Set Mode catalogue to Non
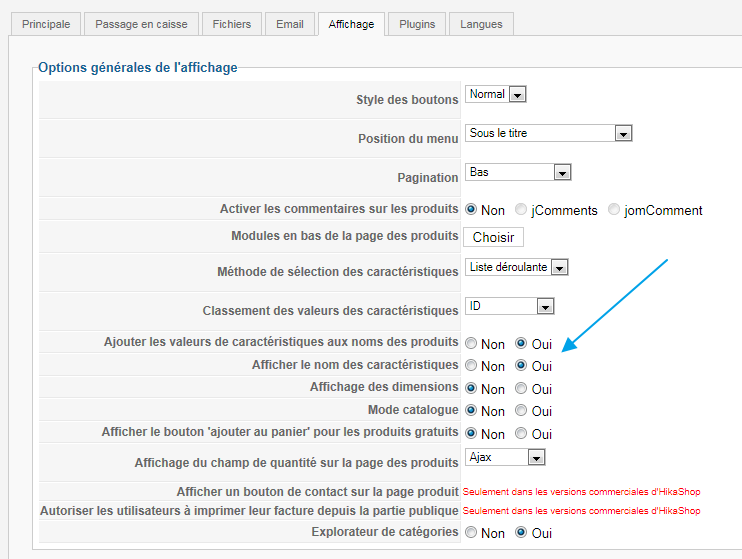Screen dimensions: 742x559 471,410
